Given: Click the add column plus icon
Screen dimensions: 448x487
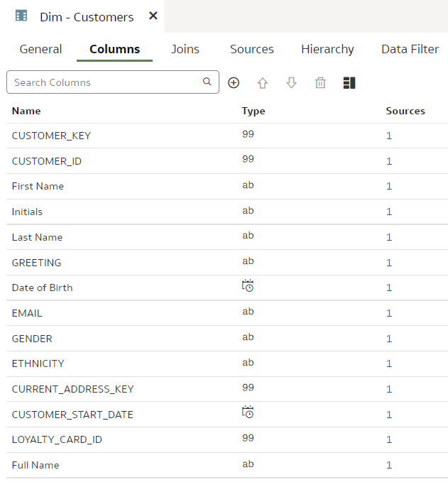Looking at the screenshot, I should tap(234, 83).
